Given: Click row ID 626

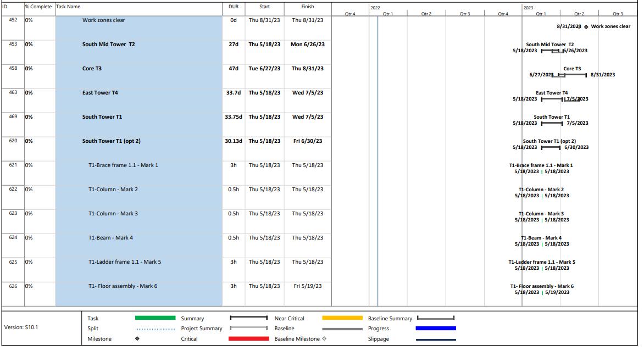Looking at the screenshot, I should tap(13, 286).
